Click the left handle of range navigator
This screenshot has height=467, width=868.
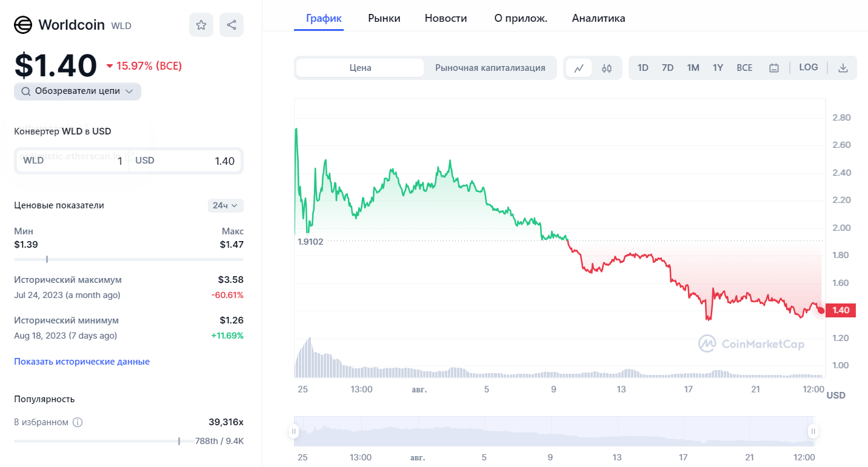(294, 432)
